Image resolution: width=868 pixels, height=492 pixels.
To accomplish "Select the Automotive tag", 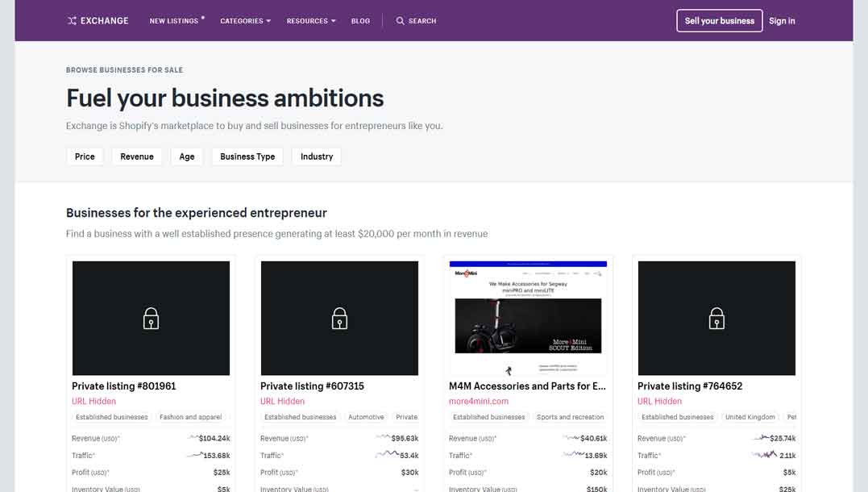I will pos(366,417).
